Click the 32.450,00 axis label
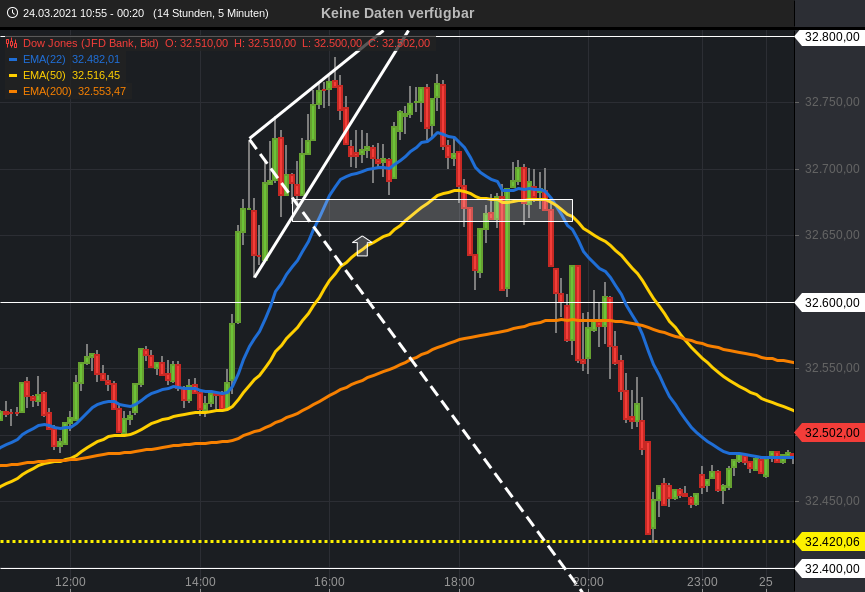 point(832,501)
